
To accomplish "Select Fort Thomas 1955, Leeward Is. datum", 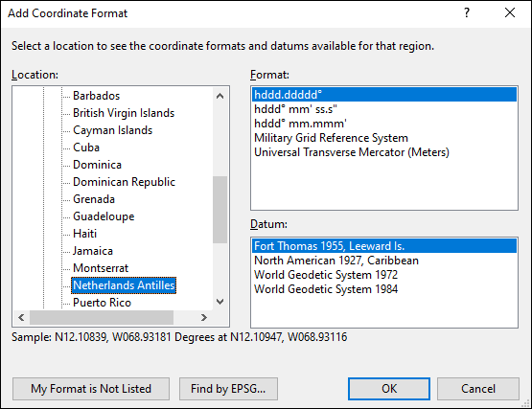I will [384, 246].
